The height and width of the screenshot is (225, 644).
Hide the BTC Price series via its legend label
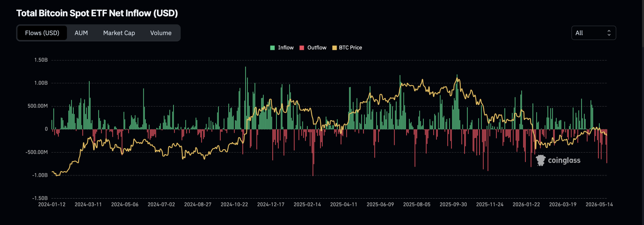click(x=350, y=48)
